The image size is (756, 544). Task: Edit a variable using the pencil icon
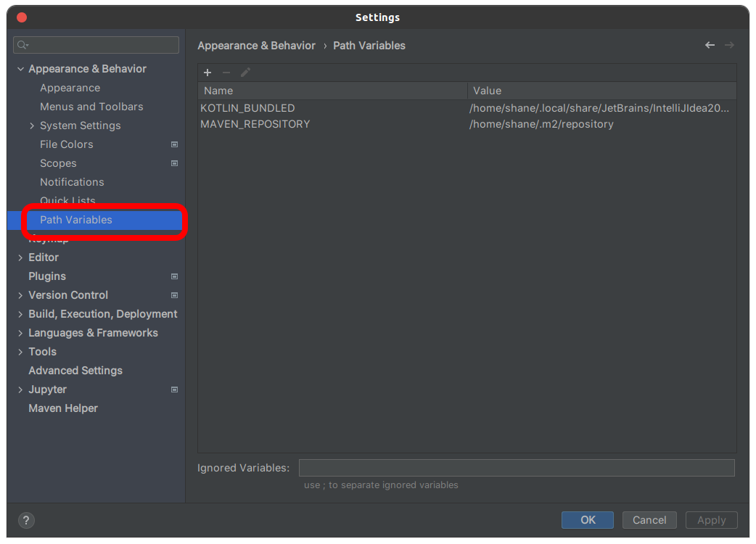[245, 73]
